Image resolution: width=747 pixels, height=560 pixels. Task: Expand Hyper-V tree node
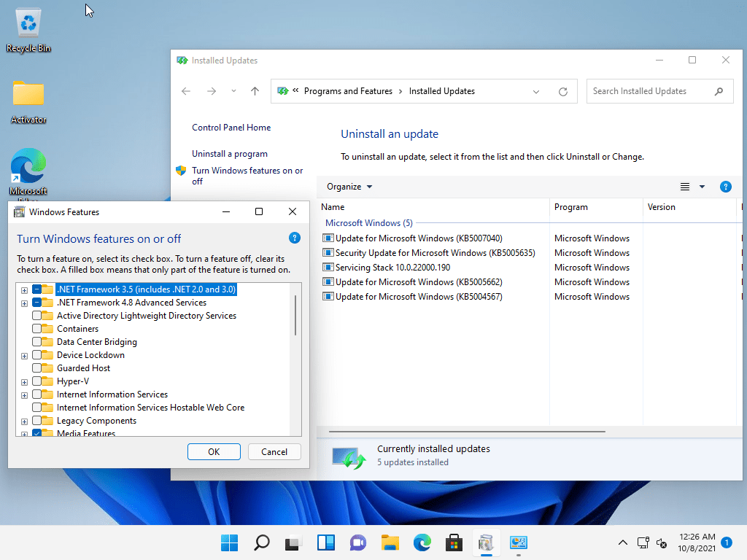(24, 382)
